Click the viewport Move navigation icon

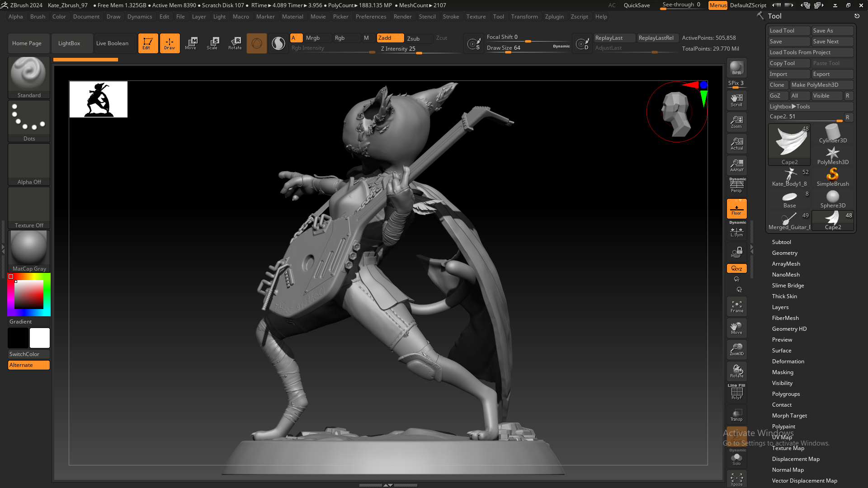coord(736,328)
